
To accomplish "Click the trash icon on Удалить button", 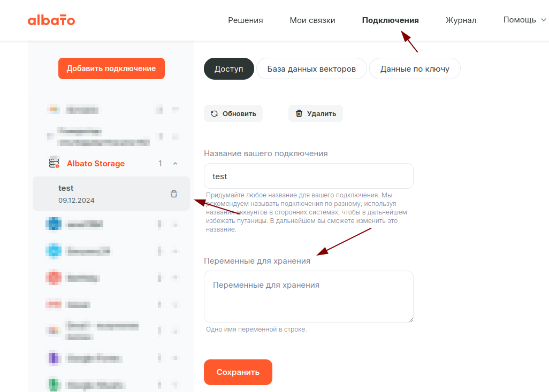I will point(299,113).
